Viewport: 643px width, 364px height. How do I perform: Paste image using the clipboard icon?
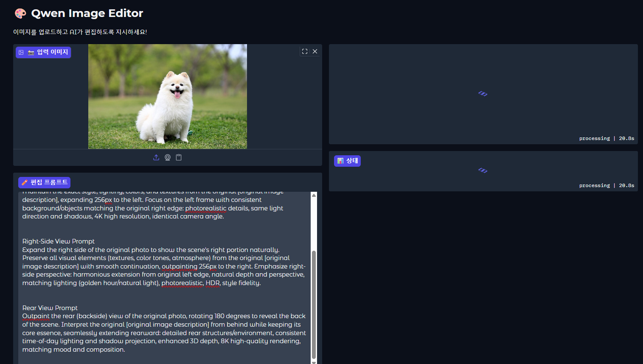click(x=179, y=157)
